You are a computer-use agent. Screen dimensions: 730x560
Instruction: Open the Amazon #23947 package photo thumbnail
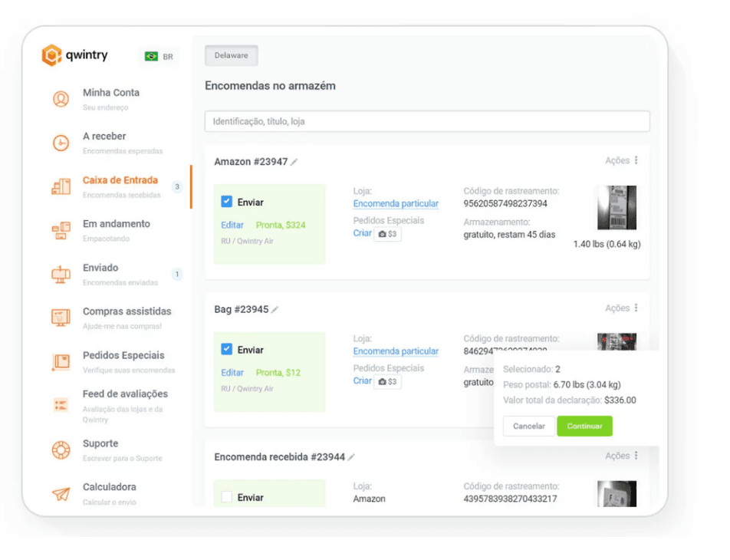pyautogui.click(x=617, y=207)
